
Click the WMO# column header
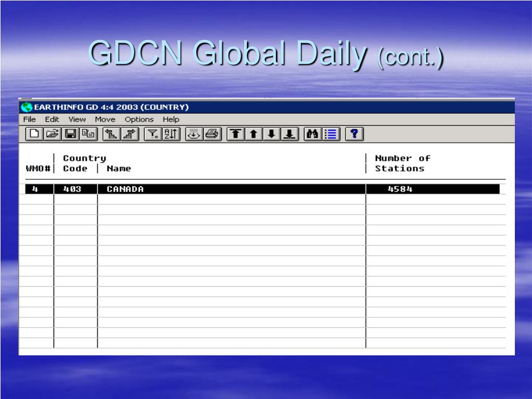pos(38,169)
